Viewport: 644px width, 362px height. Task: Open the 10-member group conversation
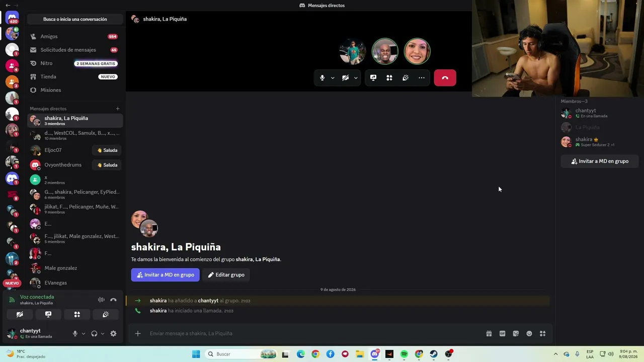coord(75,135)
